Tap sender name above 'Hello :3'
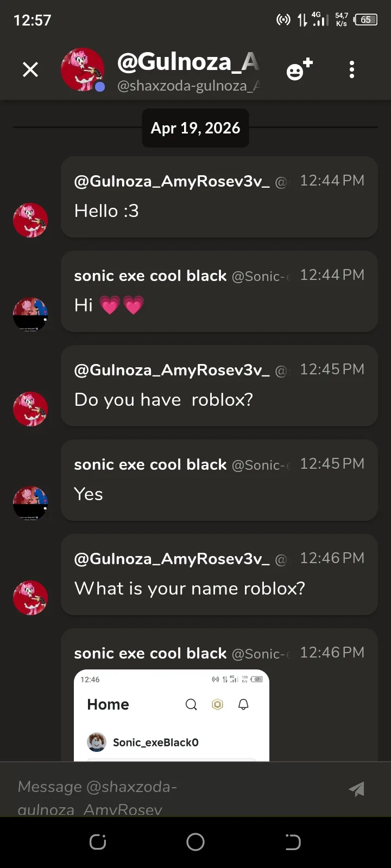This screenshot has width=391, height=868. [x=172, y=181]
